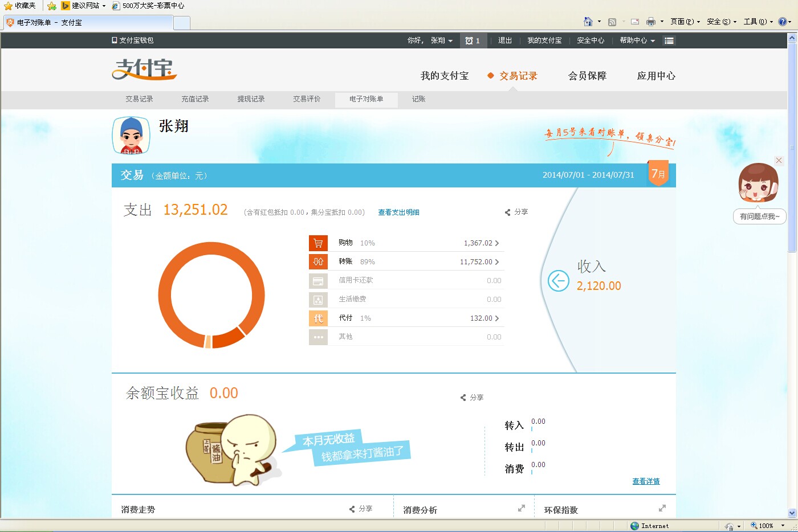Select 交易记录 in the main navigation

tap(518, 76)
